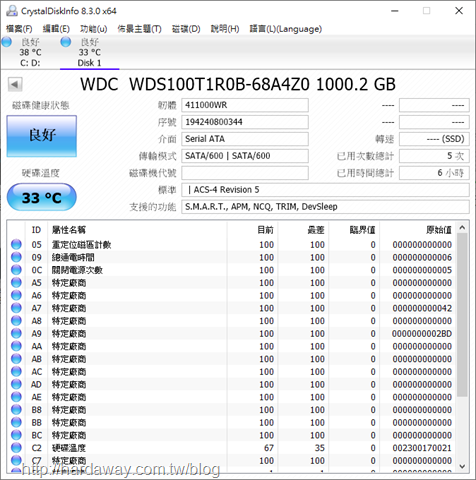Click the 臨界值 column header
The height and width of the screenshot is (480, 476).
point(354,230)
